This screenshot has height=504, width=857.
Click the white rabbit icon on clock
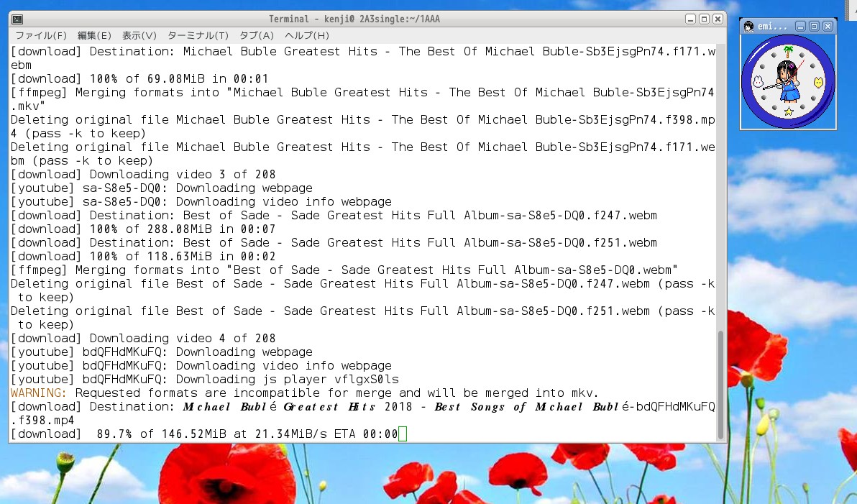click(x=757, y=81)
